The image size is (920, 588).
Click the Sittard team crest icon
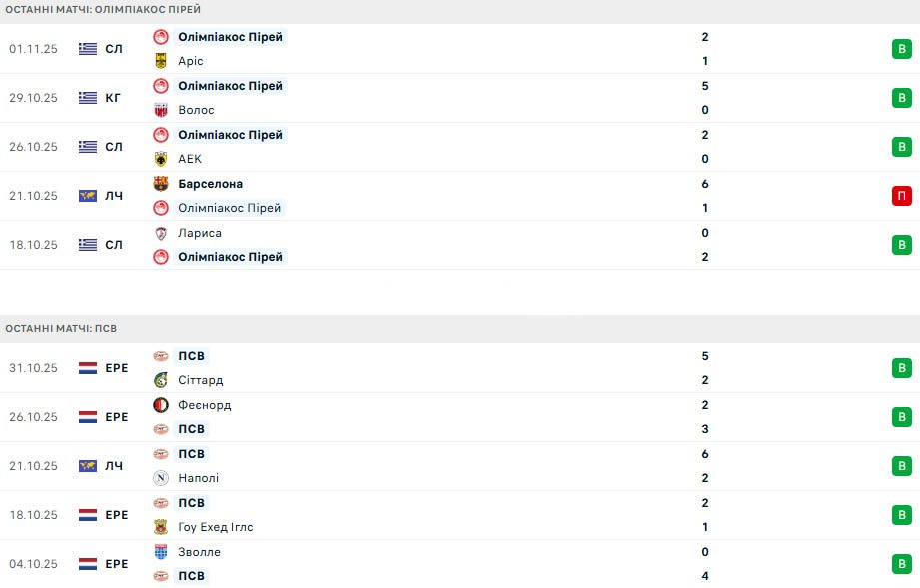click(160, 380)
